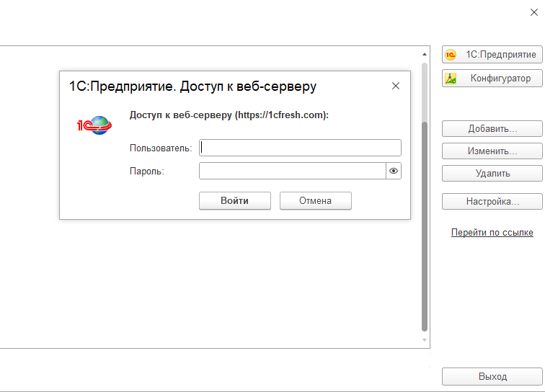The height and width of the screenshot is (392, 545).
Task: Close the launcher window
Action: (534, 12)
